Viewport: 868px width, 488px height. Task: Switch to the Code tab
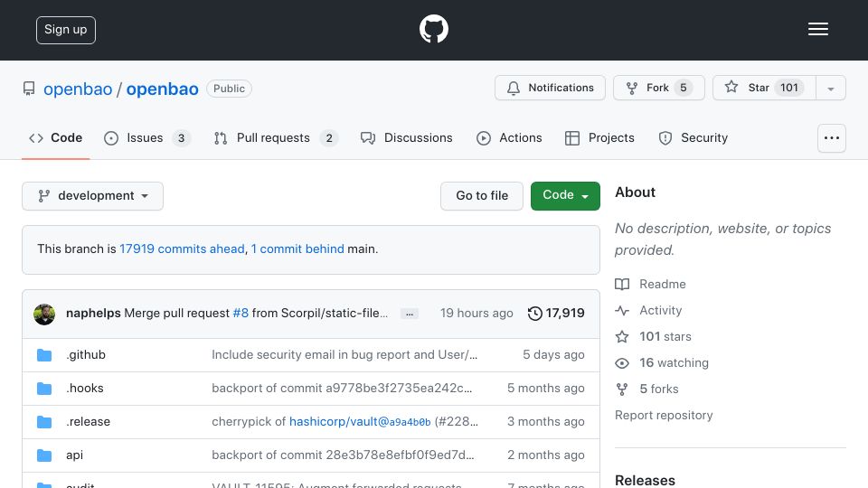[55, 137]
